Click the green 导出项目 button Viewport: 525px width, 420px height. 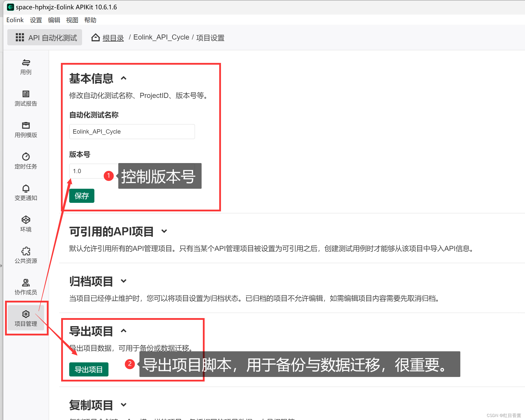pos(89,369)
